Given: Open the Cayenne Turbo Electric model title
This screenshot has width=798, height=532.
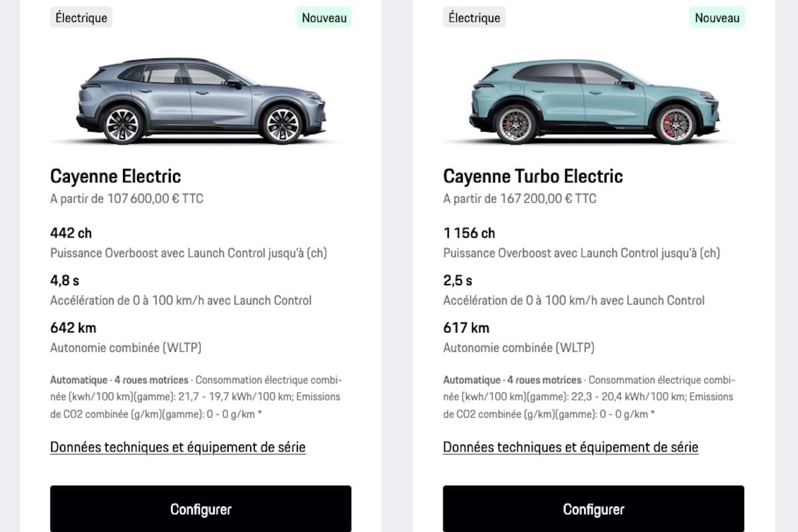Looking at the screenshot, I should [x=533, y=176].
